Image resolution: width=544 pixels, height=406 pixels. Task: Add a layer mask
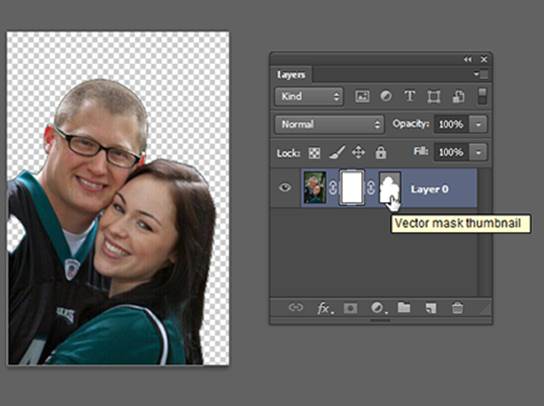coord(350,308)
